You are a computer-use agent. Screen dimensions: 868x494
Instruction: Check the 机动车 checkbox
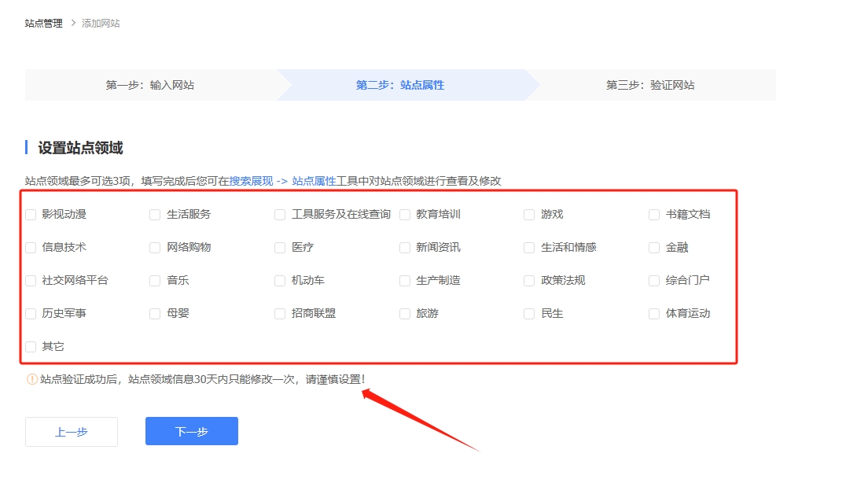pos(280,281)
